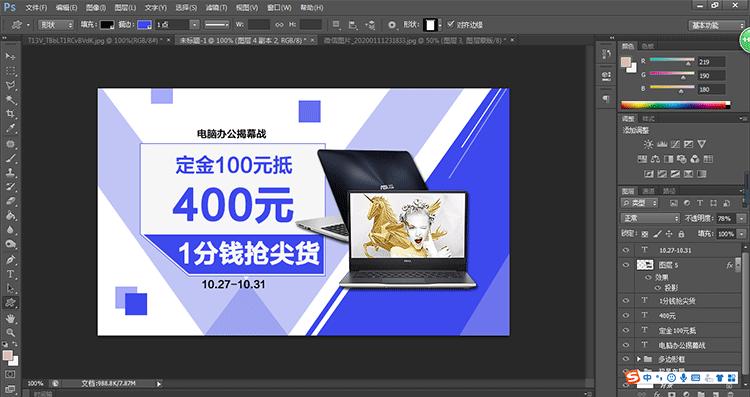This screenshot has height=397, width=750.
Task: Hide the 1分钱抢尖货 text layer
Action: click(626, 301)
